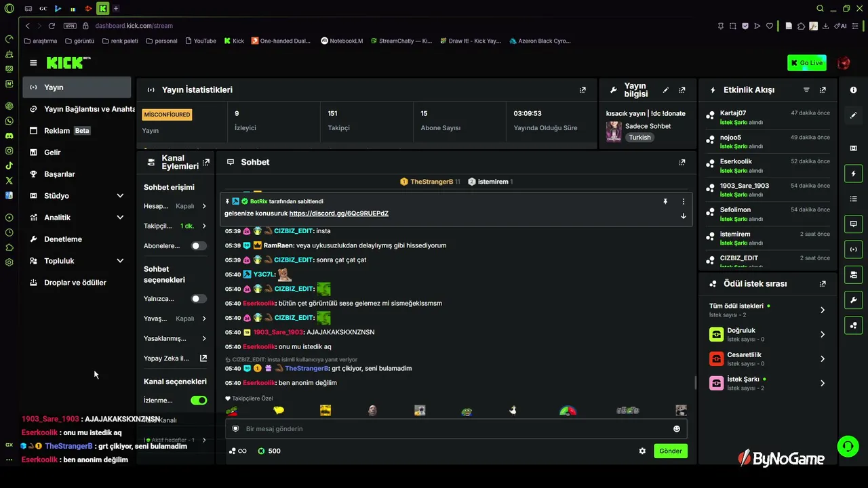Send the message with Gönder button
Screen dimensions: 868x488
tap(671, 451)
